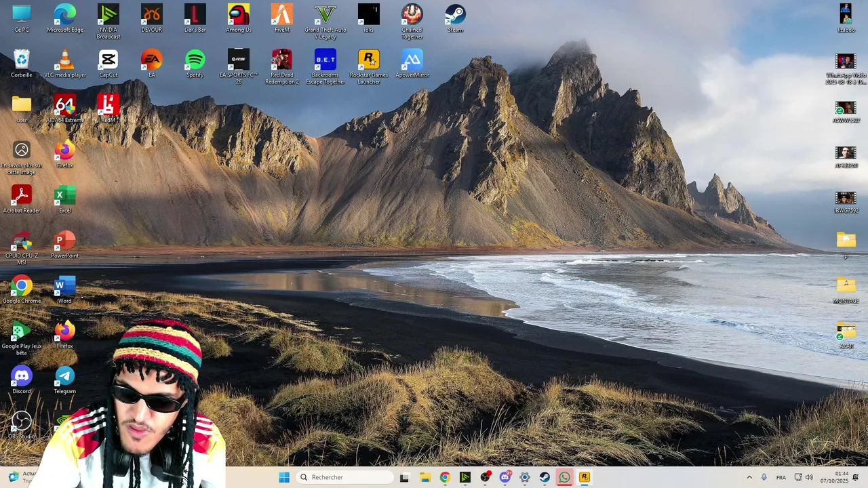Viewport: 868px width, 488px height.
Task: Select the Corbeille recycle bin icon
Action: (x=22, y=64)
